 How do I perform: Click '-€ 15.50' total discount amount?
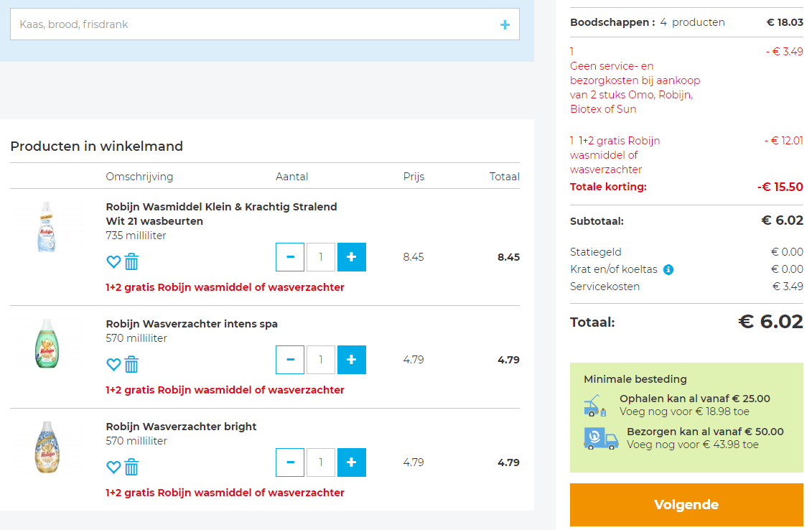(780, 187)
